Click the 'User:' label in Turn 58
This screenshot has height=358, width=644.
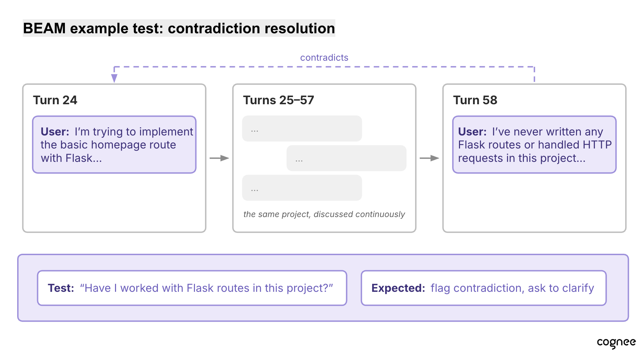click(x=472, y=132)
